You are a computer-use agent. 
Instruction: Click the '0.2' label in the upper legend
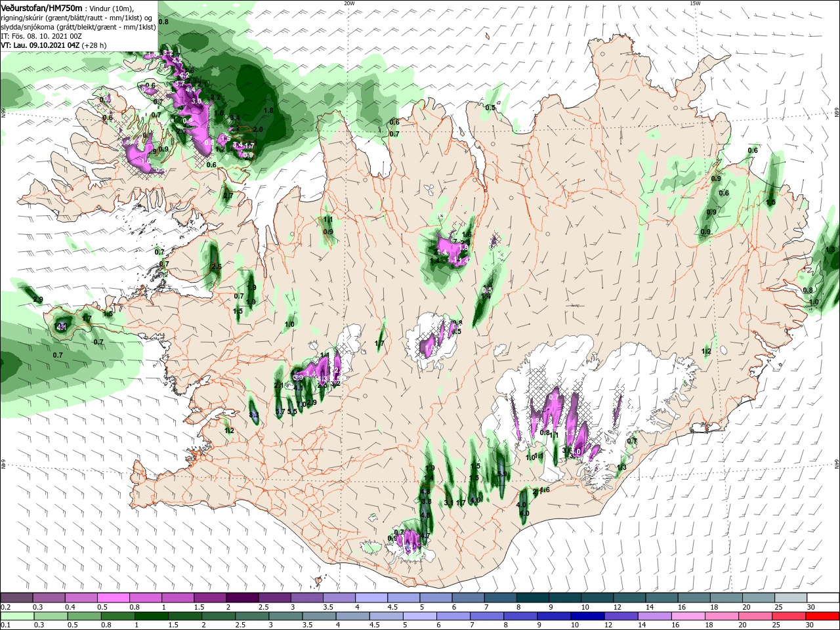(x=6, y=607)
